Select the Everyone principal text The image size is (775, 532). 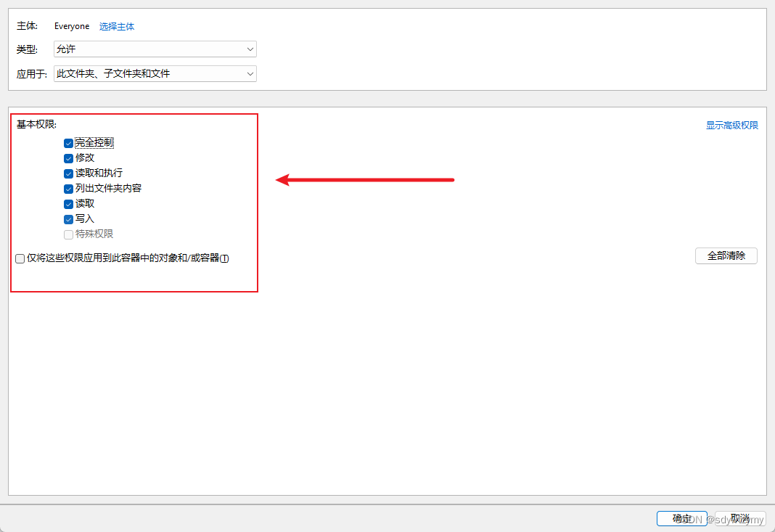tap(72, 26)
